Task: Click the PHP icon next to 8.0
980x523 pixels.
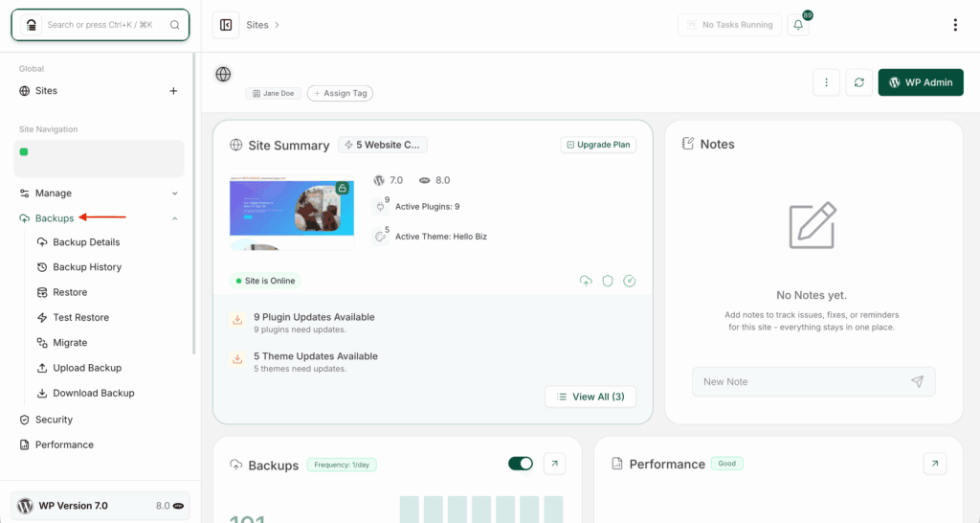Action: click(424, 180)
